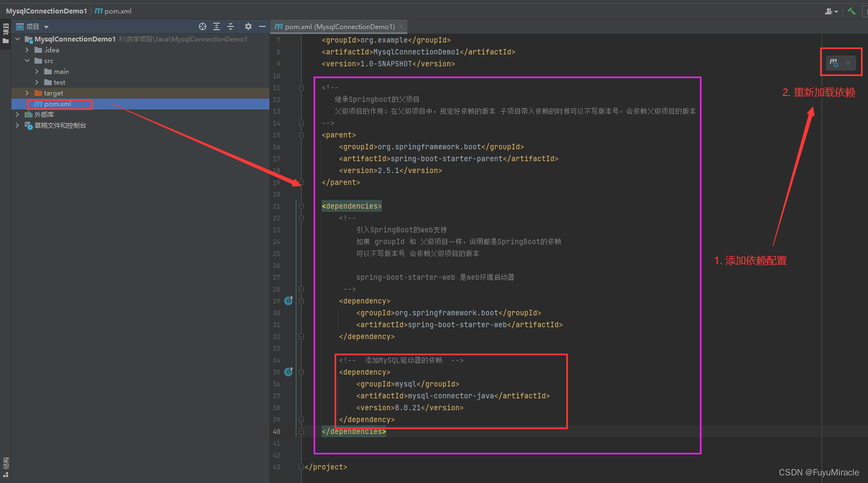
Task: Click the Collapse All icon in project panel
Action: click(x=231, y=26)
